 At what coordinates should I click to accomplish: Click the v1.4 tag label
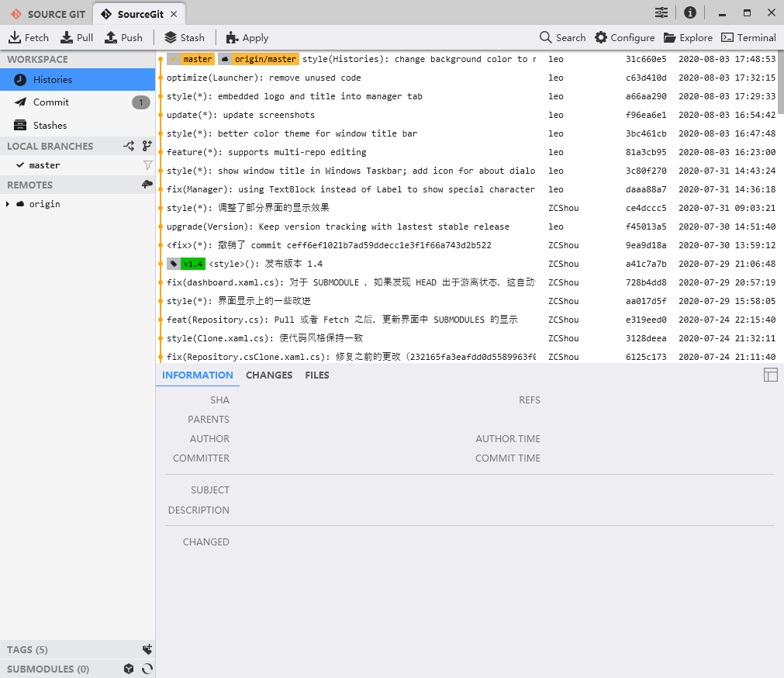186,264
